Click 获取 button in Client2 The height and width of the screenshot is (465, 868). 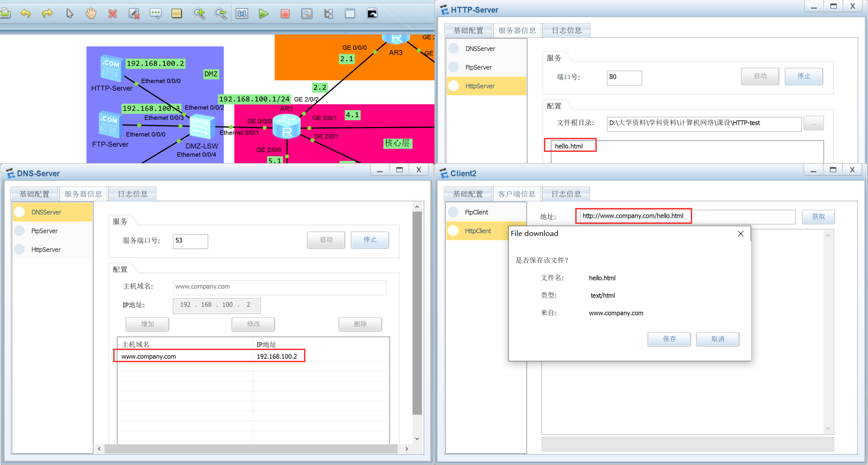pos(818,217)
